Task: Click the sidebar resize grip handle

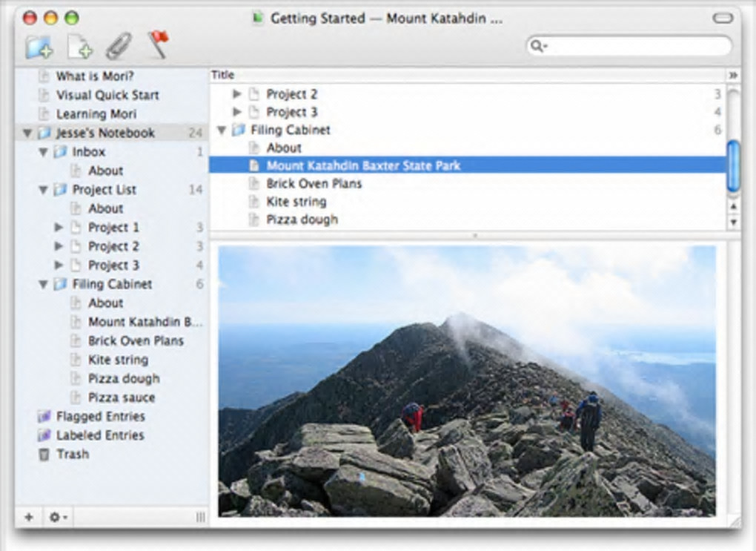Action: [x=201, y=518]
